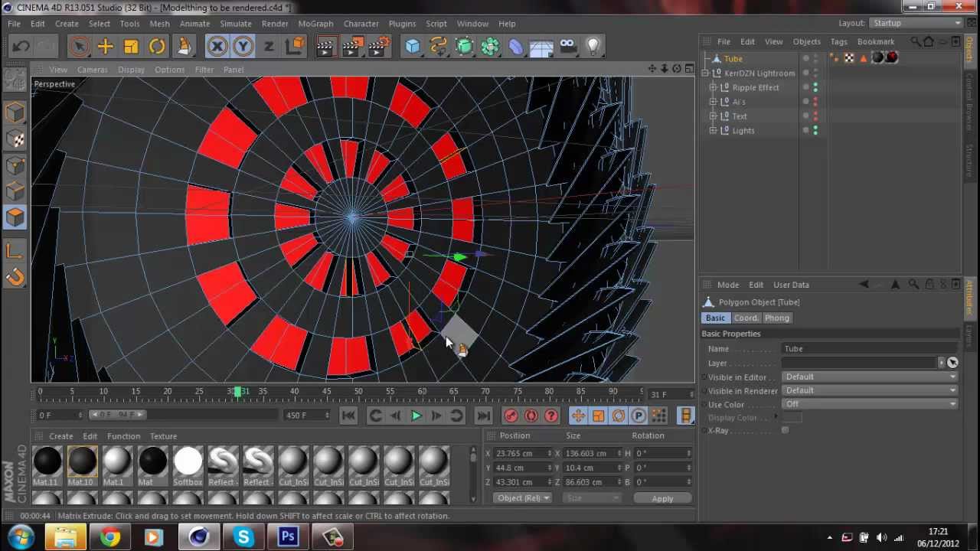The image size is (980, 551).
Task: Open the spline tools icon
Action: click(439, 47)
